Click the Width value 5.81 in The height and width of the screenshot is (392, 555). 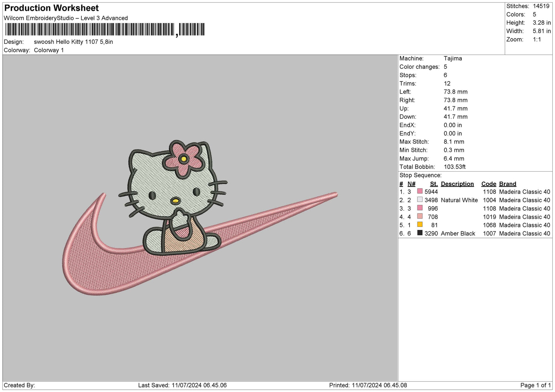point(542,31)
